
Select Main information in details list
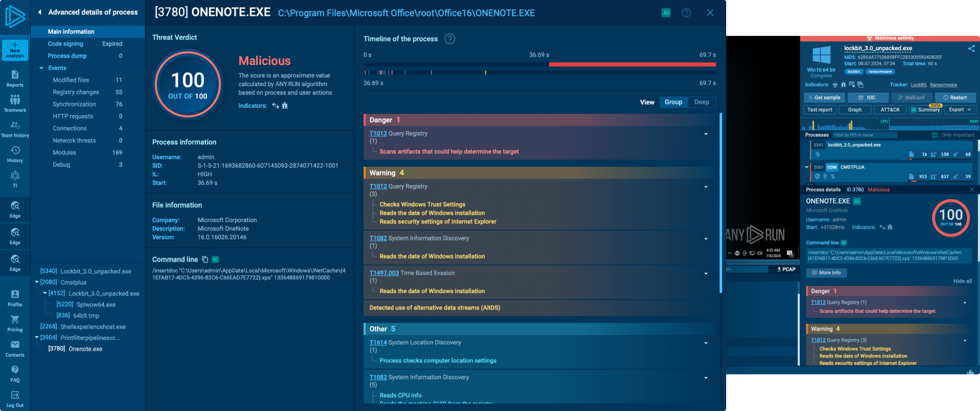(87, 32)
